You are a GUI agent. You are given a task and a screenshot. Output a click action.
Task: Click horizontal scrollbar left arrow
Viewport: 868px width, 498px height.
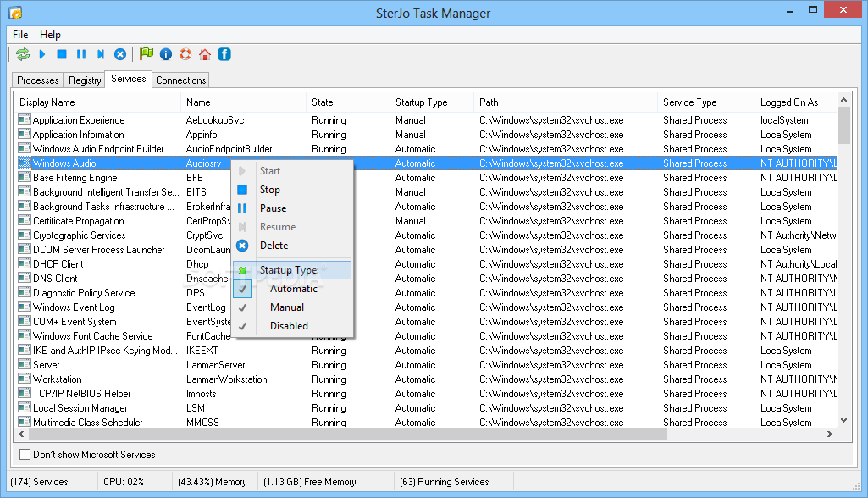21,434
